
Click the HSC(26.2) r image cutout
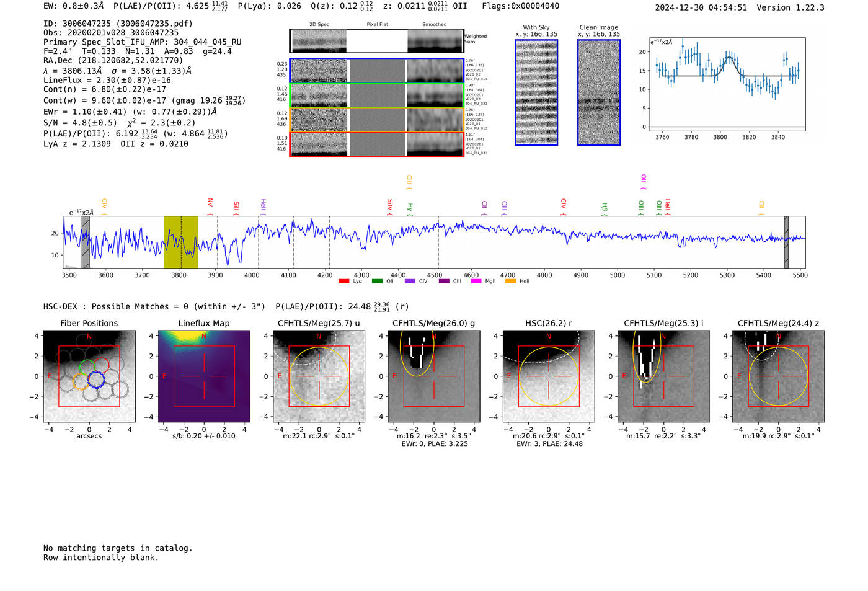pyautogui.click(x=549, y=376)
